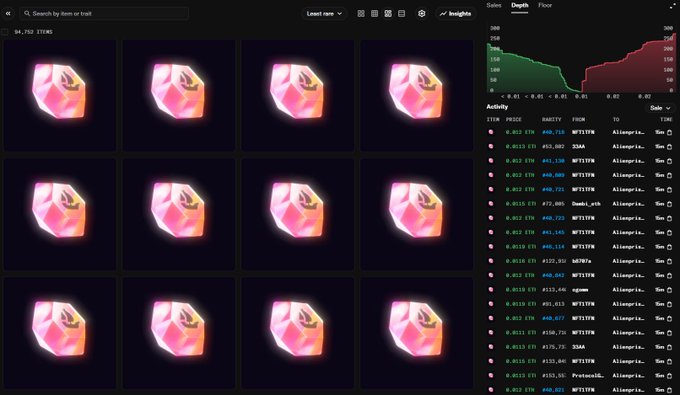Click the RARITY column header
Screen dimensions: 680x395
tap(551, 119)
